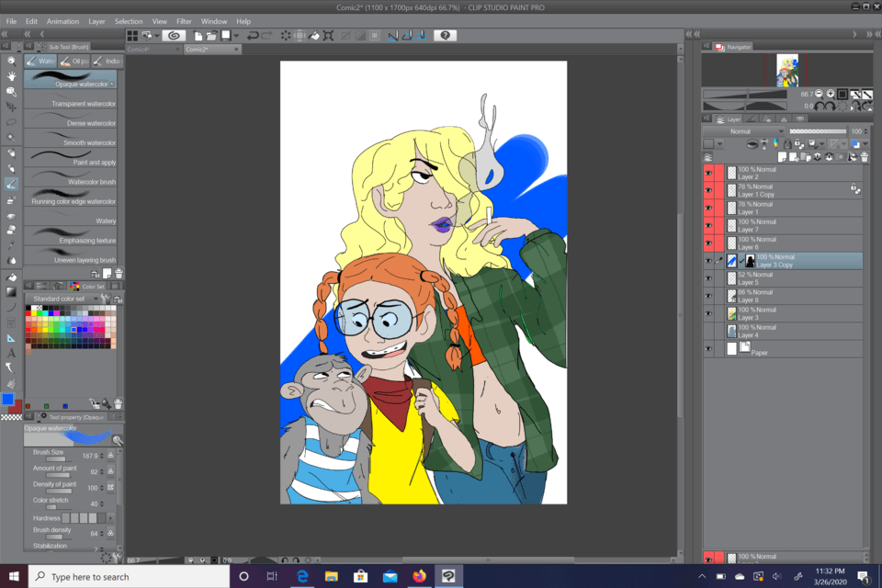Delete the layer with the Layer panel trash icon
Viewport: 882px width, 588px height.
[865, 157]
